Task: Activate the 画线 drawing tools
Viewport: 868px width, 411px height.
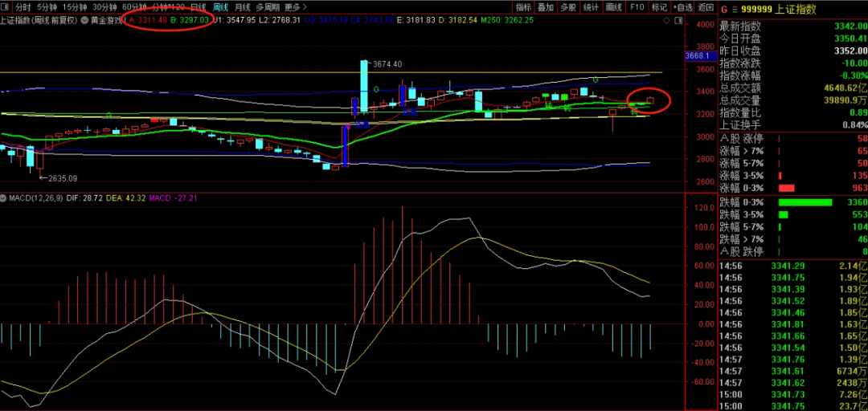Action: point(613,7)
